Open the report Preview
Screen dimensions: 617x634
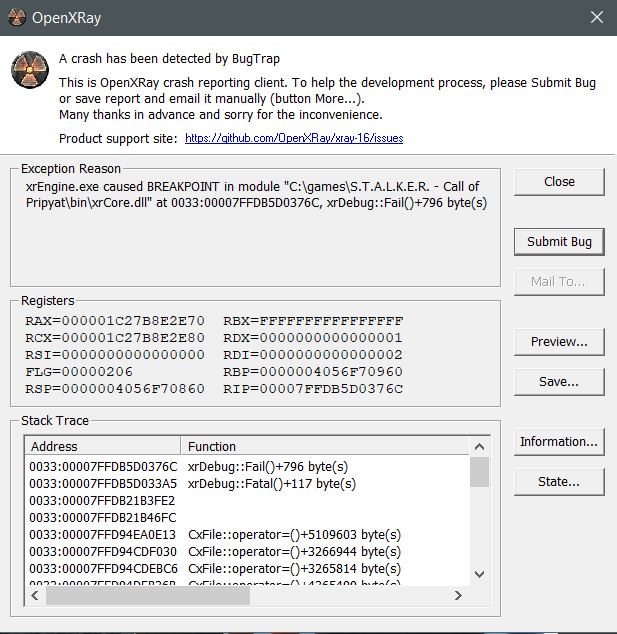(559, 342)
